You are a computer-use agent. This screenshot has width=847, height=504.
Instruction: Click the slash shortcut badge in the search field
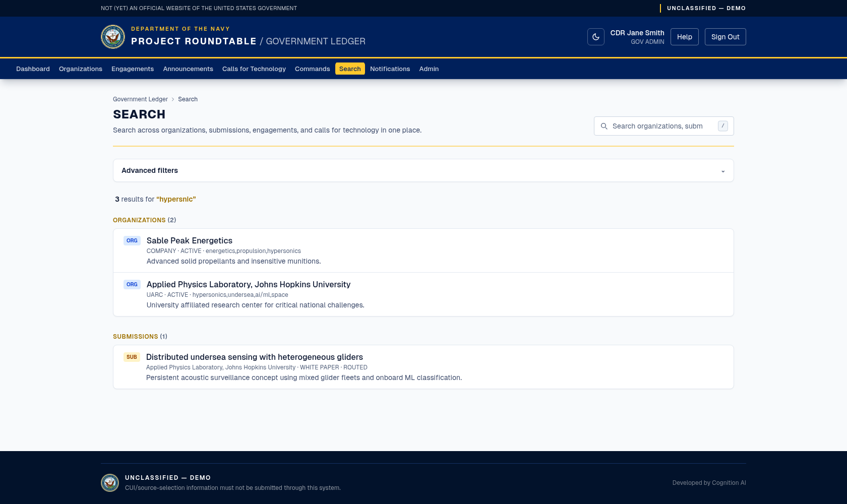(x=722, y=126)
